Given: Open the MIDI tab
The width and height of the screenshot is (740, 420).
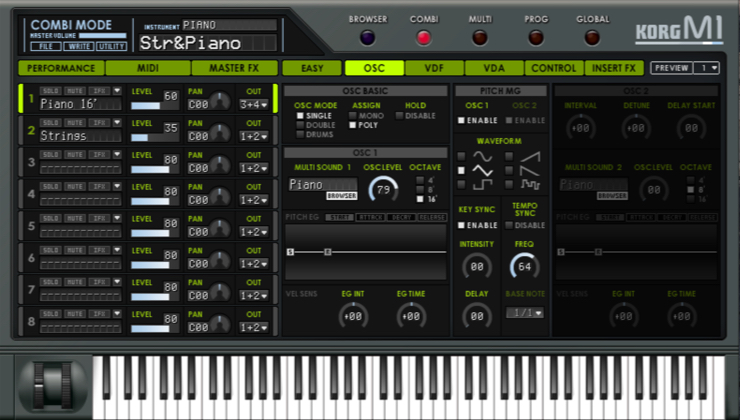Looking at the screenshot, I should click(148, 68).
